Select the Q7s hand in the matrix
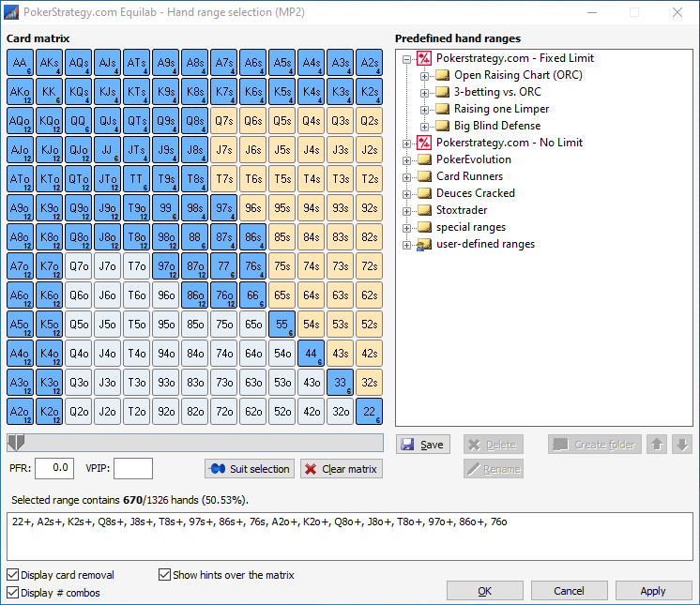 tap(223, 120)
